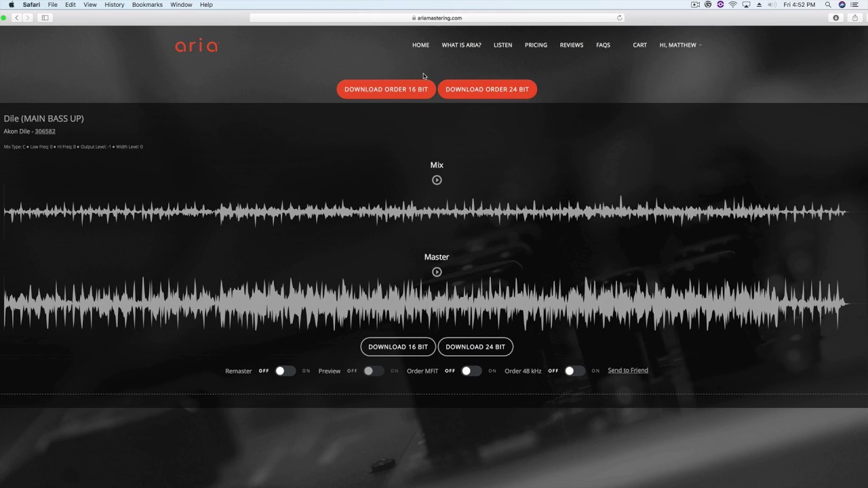Click Download Order 24 Bit button
868x488 pixels.
pyautogui.click(x=487, y=89)
